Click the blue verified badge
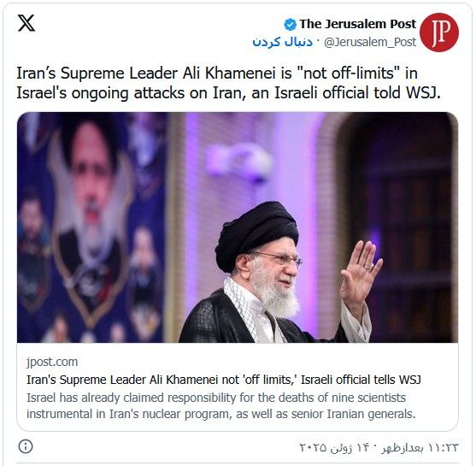The height and width of the screenshot is (466, 476). click(290, 25)
